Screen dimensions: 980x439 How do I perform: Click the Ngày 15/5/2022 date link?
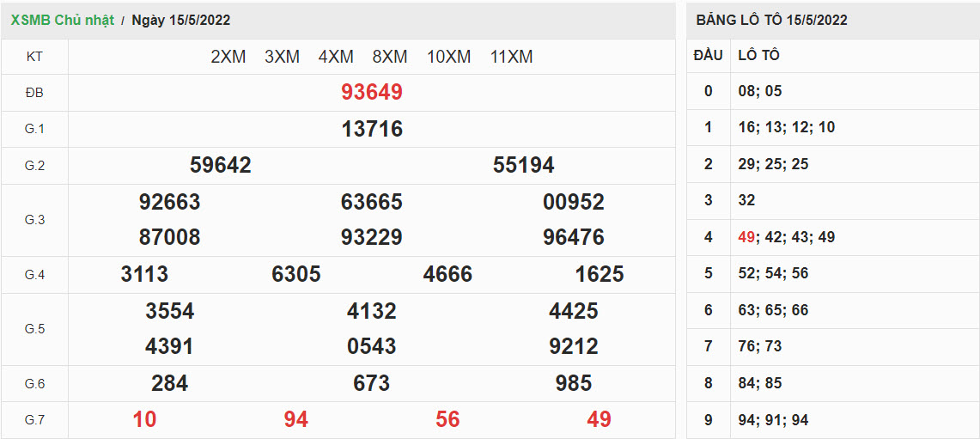tap(180, 20)
